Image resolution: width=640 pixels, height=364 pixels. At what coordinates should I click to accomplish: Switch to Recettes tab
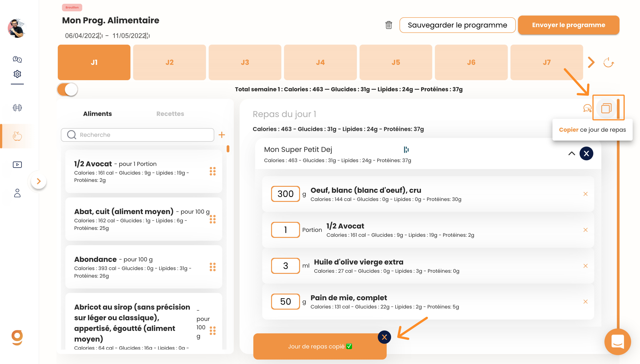tap(170, 114)
